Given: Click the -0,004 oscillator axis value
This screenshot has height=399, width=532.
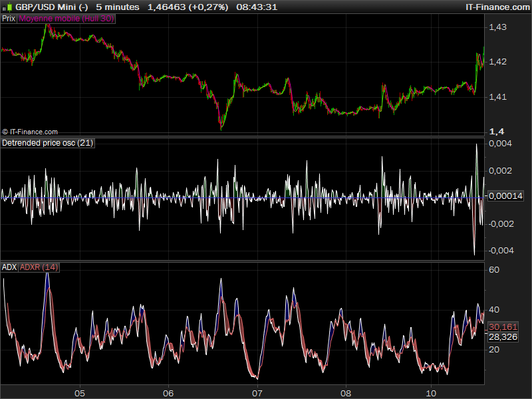Looking at the screenshot, I should pos(501,251).
